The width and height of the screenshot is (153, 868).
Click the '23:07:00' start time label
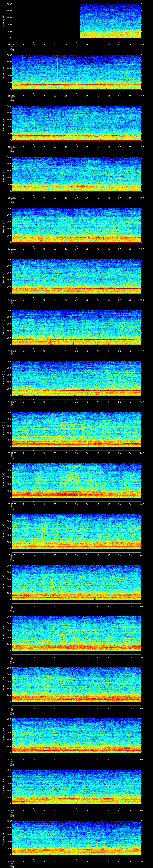pos(12,198)
